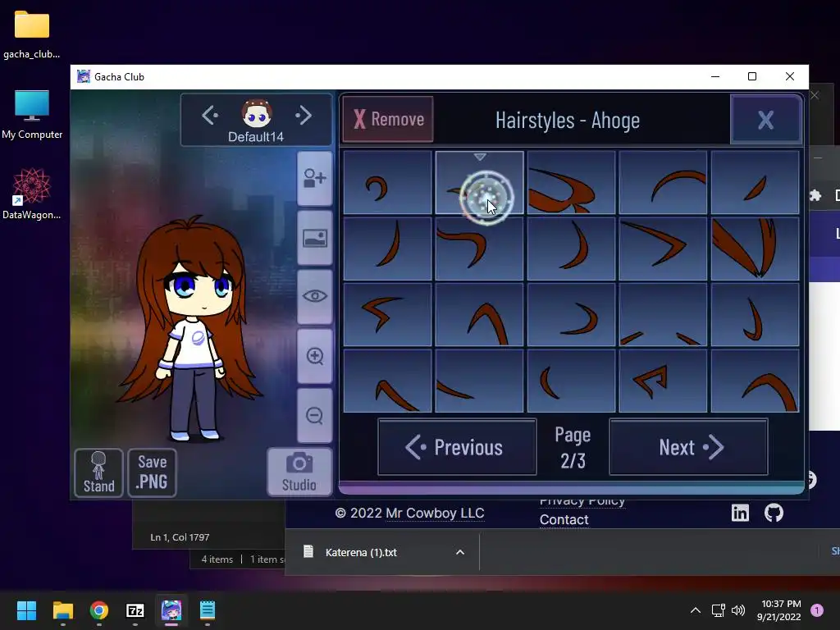Open the notification badge in system tray
The width and height of the screenshot is (840, 630).
click(817, 610)
